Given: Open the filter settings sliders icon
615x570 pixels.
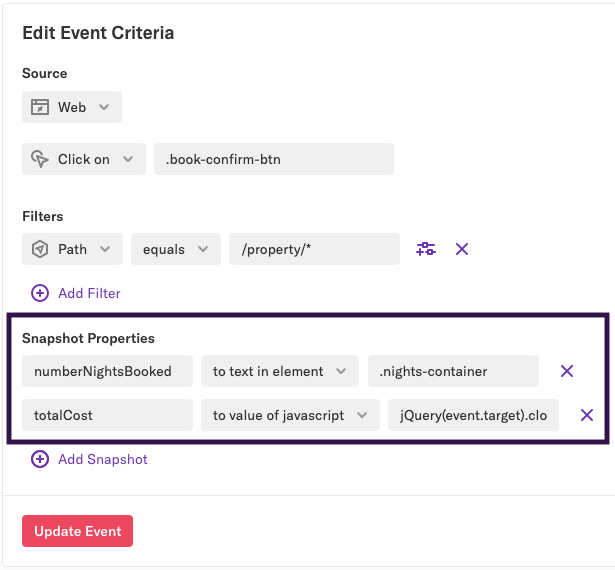Looking at the screenshot, I should tap(426, 249).
